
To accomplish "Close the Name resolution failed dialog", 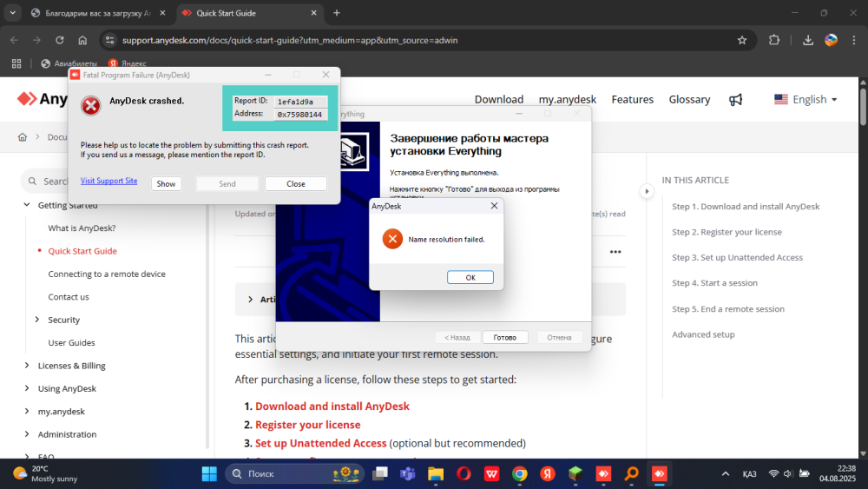I will [x=495, y=206].
